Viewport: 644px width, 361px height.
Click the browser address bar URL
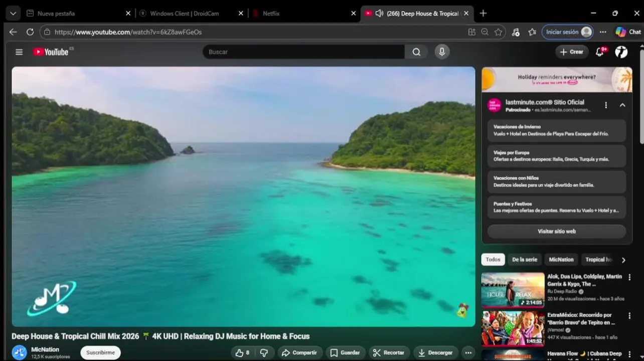[128, 32]
